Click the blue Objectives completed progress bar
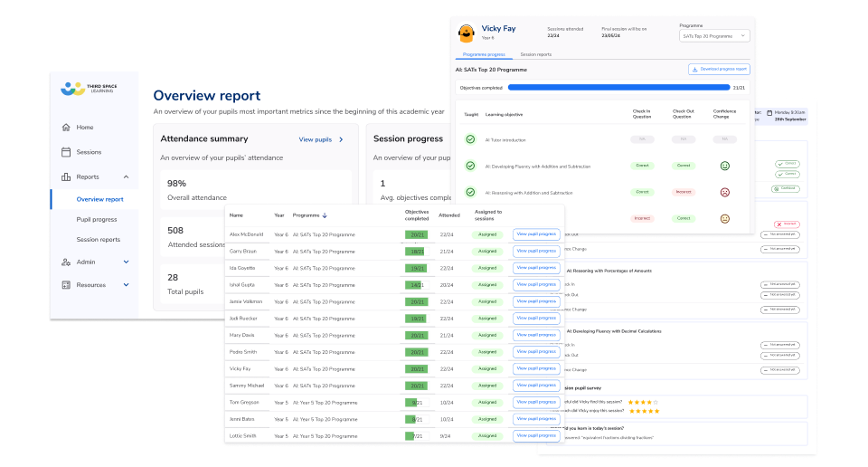Image resolution: width=868 pixels, height=467 pixels. pyautogui.click(x=618, y=88)
